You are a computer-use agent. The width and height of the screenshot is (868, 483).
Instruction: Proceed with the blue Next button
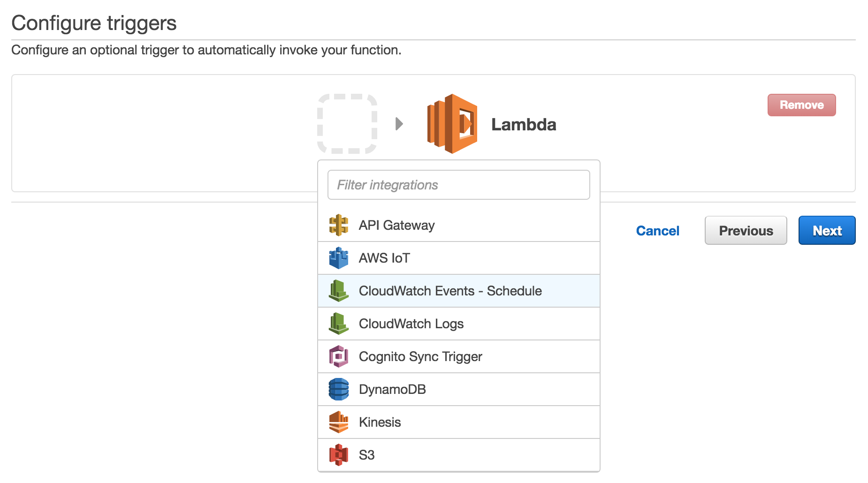pyautogui.click(x=827, y=231)
